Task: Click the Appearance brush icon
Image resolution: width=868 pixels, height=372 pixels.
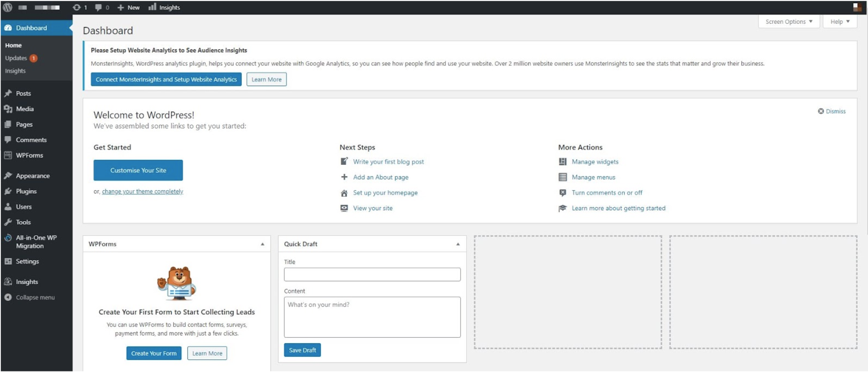Action: pyautogui.click(x=8, y=176)
